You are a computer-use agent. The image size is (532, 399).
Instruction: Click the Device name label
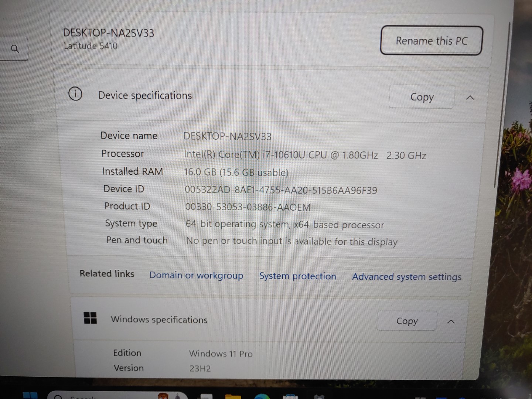point(129,136)
